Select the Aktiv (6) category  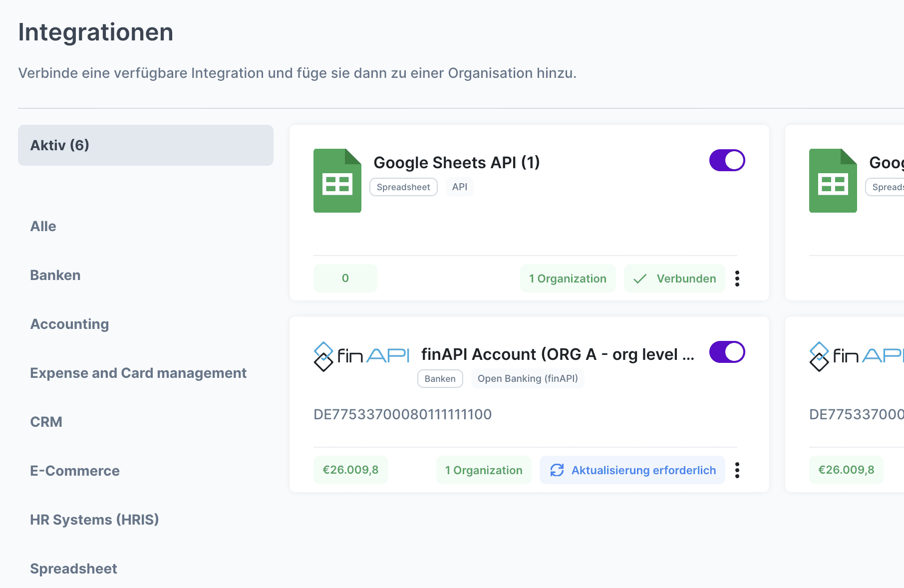145,145
